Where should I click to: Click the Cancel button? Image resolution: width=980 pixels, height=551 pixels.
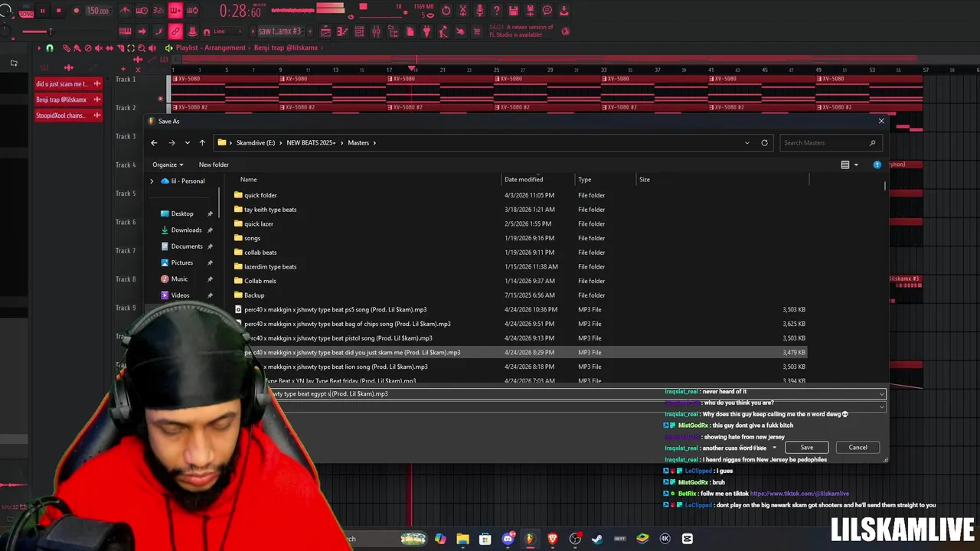pos(857,448)
